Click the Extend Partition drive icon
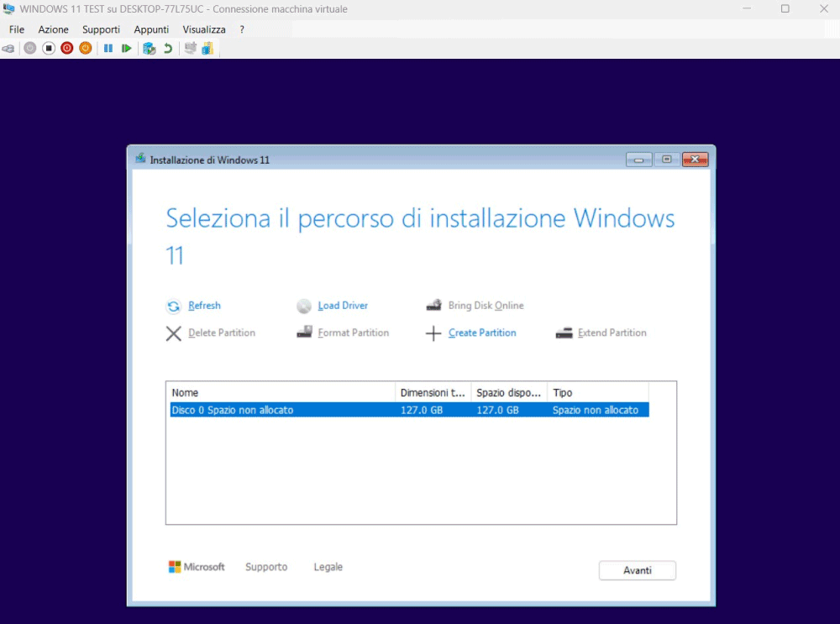This screenshot has height=624, width=840. coord(564,333)
